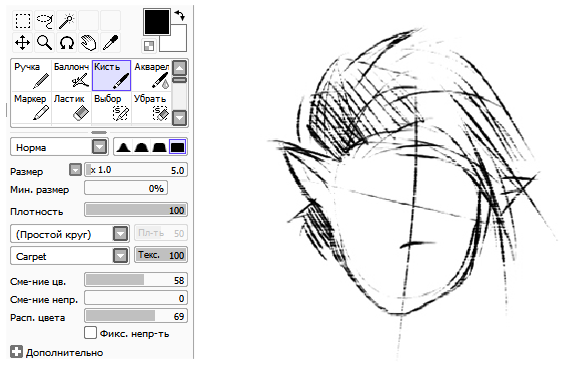Choose the move tool
Viewport: 574px width, 365px height.
[x=23, y=42]
